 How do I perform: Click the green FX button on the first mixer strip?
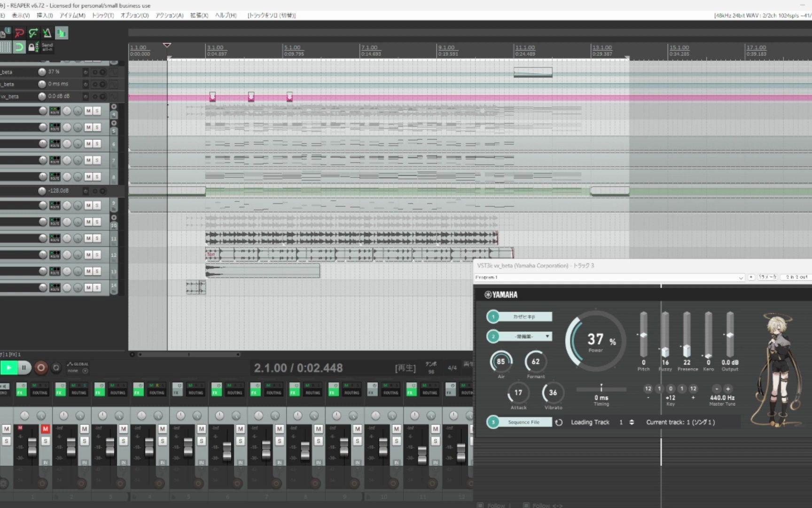point(21,392)
